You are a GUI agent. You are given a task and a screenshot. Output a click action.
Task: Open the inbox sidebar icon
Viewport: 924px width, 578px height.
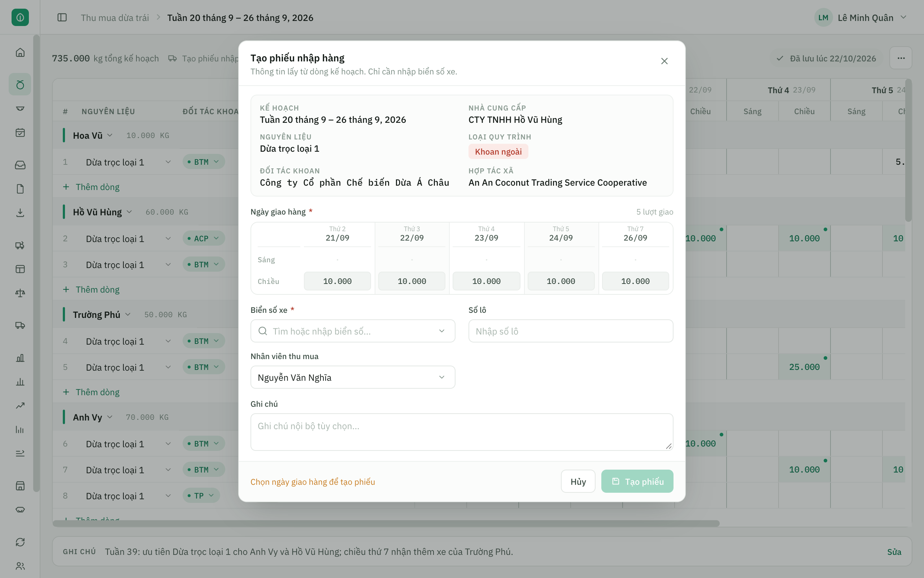20,165
